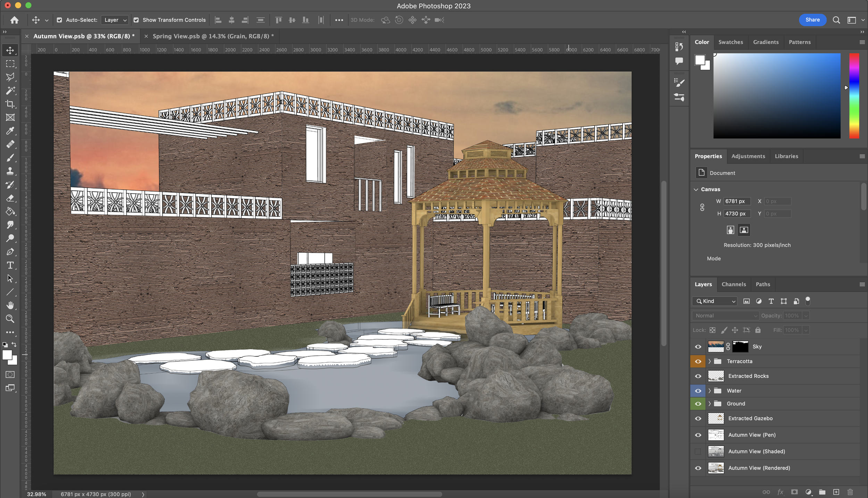Screen dimensions: 868x498
Task: Create new group folder icon
Action: (822, 492)
